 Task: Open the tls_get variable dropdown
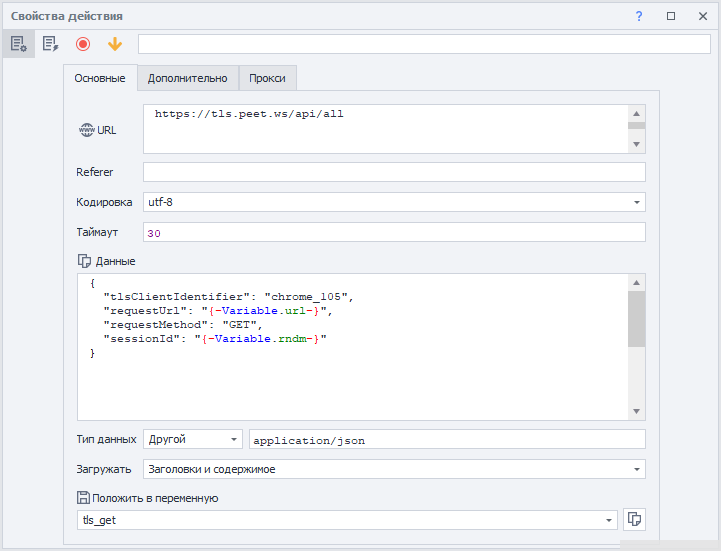point(608,520)
